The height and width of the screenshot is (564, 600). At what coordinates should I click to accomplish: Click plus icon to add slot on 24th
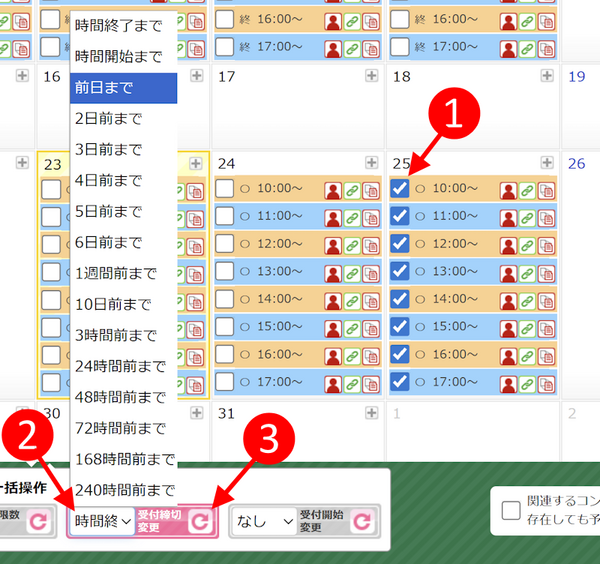click(x=372, y=162)
